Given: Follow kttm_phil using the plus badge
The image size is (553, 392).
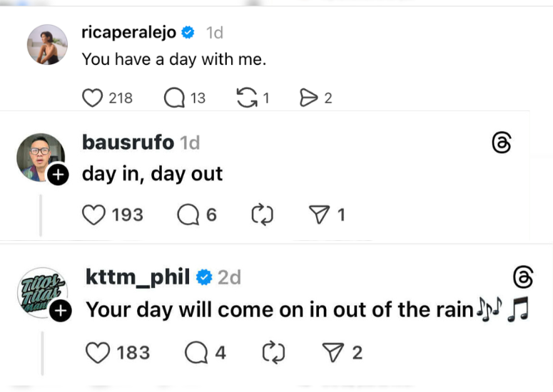Looking at the screenshot, I should tap(61, 310).
